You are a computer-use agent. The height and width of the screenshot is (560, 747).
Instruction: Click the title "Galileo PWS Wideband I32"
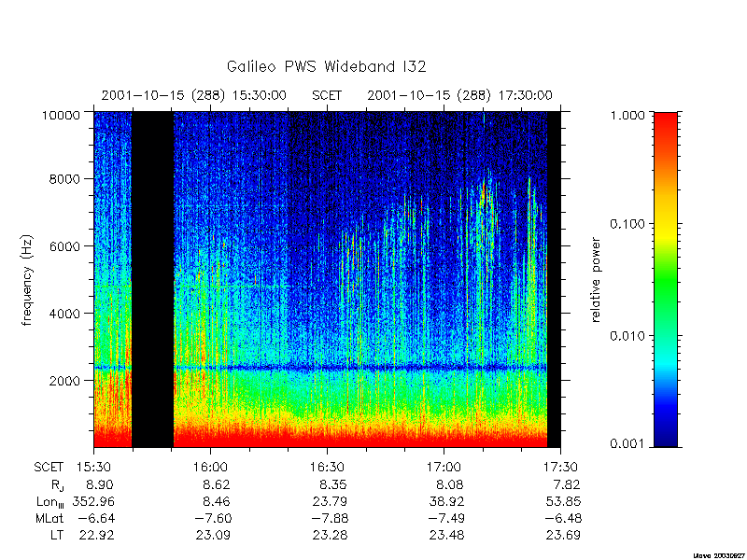(326, 66)
